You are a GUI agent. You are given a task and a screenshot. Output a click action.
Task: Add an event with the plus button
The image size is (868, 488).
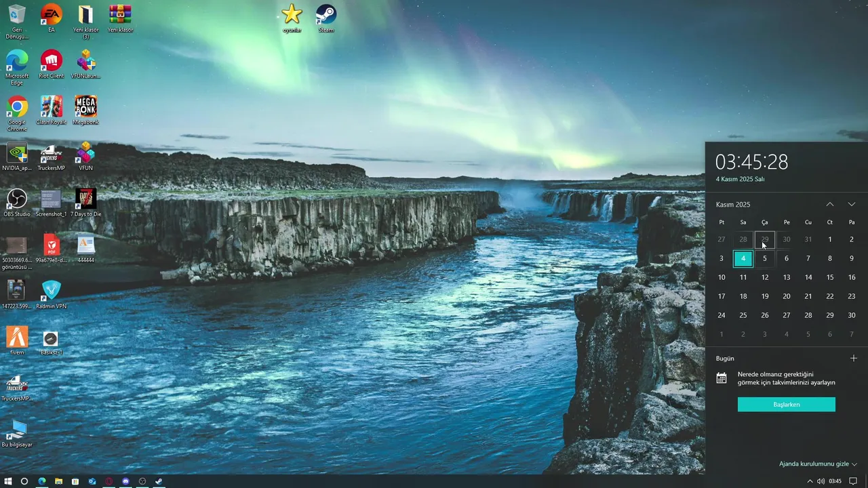pyautogui.click(x=854, y=359)
